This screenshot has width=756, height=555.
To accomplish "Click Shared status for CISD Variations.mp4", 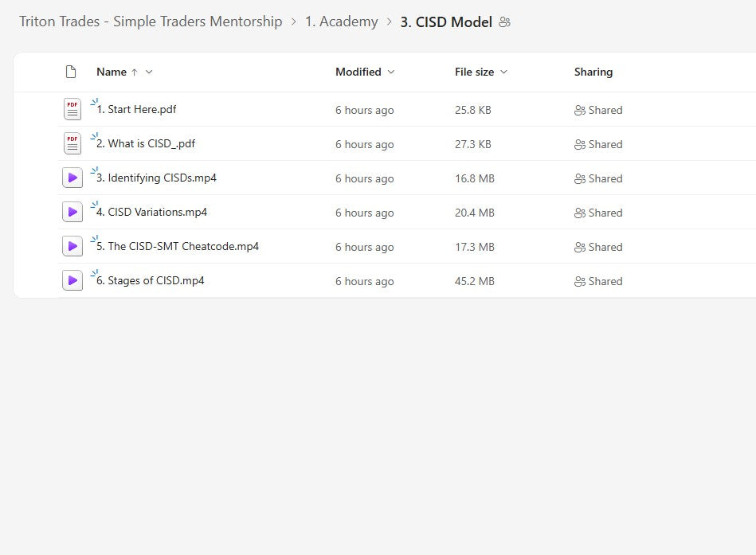I will [598, 213].
